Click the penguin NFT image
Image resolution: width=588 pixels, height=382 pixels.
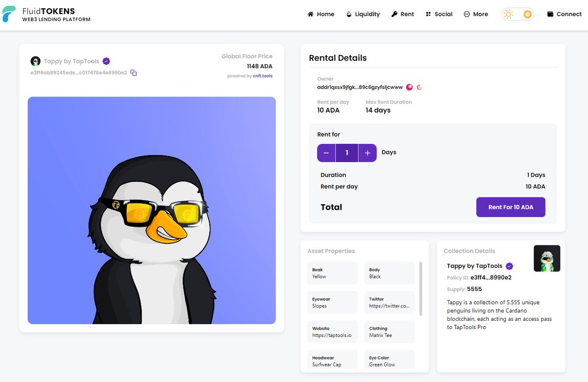coord(152,210)
